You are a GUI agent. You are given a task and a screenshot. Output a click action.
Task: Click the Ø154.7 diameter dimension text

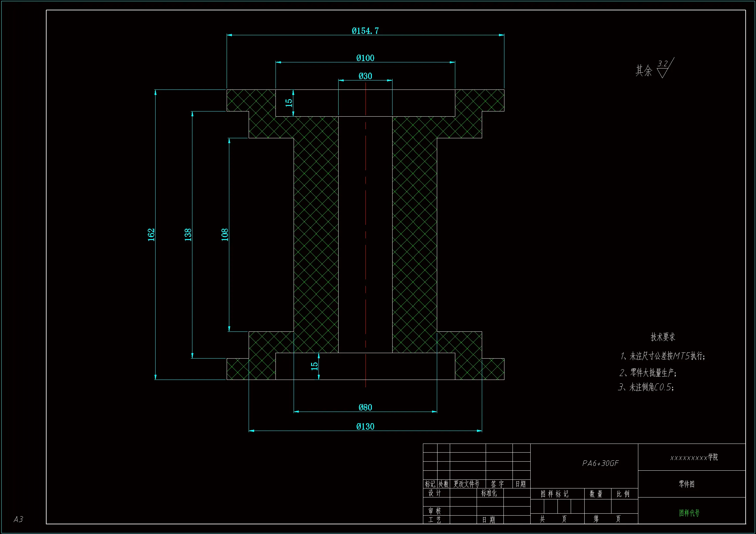point(365,31)
